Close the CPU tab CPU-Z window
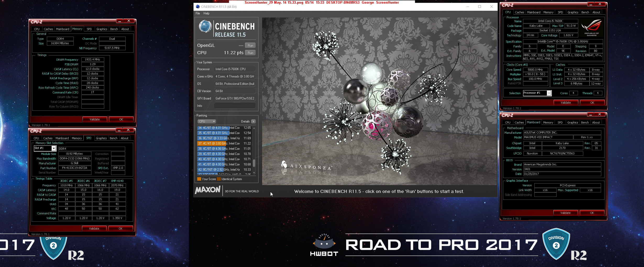 tap(600, 4)
